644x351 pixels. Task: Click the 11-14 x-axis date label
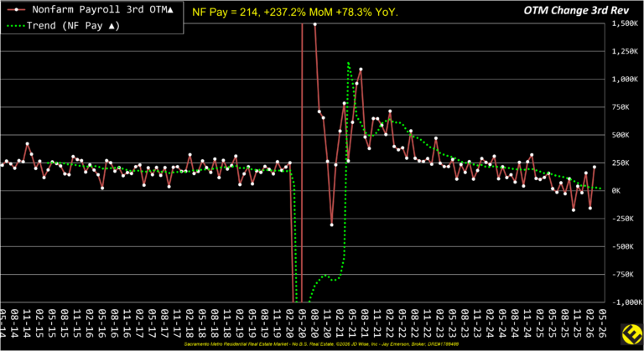pos(26,323)
